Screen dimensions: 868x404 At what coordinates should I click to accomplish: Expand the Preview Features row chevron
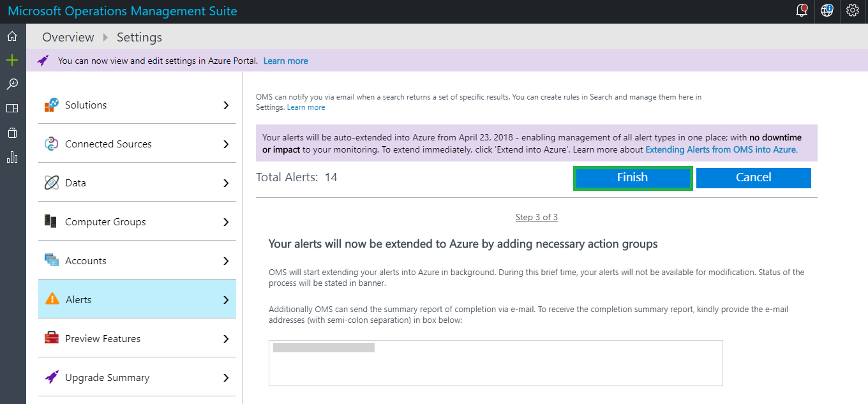click(226, 339)
